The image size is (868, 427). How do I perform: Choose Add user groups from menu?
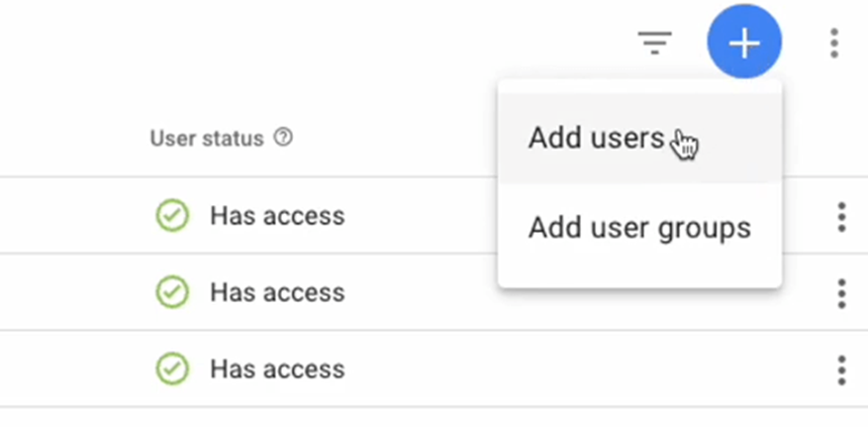(640, 228)
